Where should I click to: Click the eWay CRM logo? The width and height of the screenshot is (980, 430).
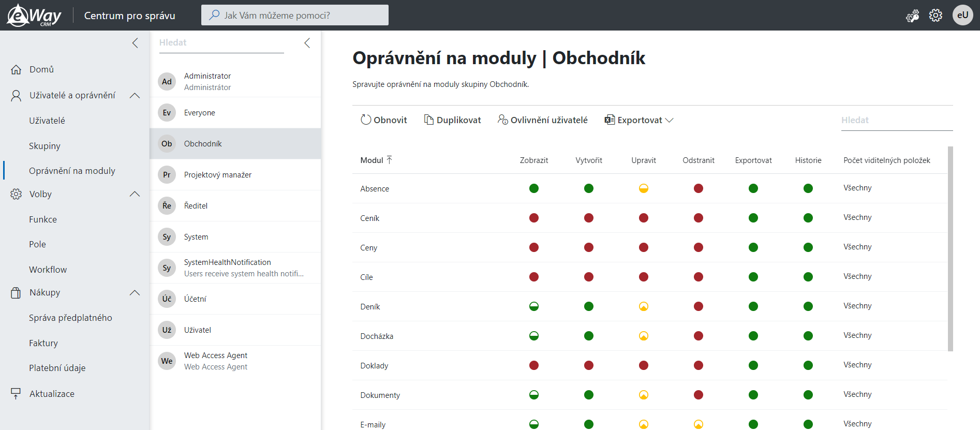[34, 15]
